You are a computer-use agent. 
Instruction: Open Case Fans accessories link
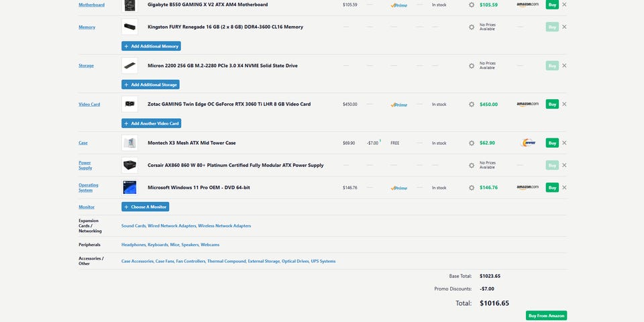pyautogui.click(x=165, y=261)
